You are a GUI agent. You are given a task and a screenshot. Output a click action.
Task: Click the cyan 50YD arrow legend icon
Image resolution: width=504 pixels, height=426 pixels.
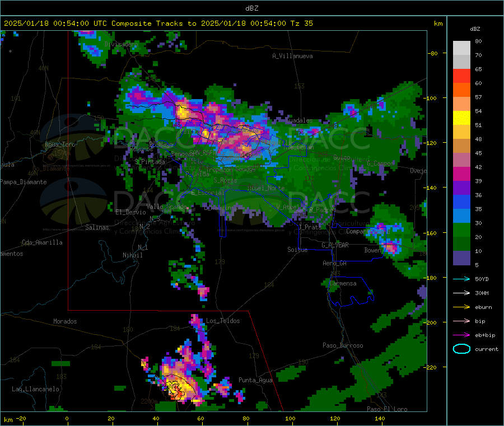click(461, 279)
